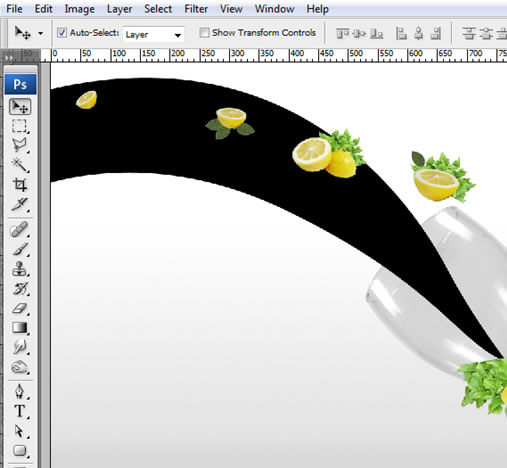Uncheck the Auto-Select checkbox
The image size is (507, 468).
click(x=62, y=33)
